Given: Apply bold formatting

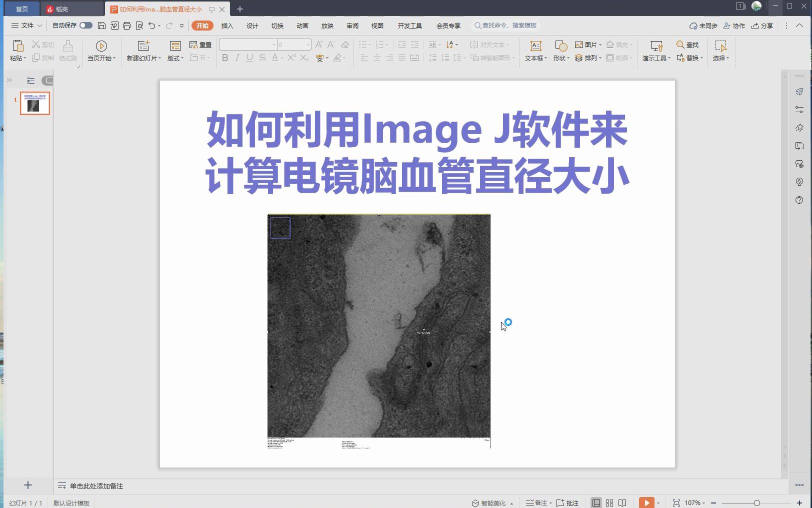Looking at the screenshot, I should [x=224, y=58].
